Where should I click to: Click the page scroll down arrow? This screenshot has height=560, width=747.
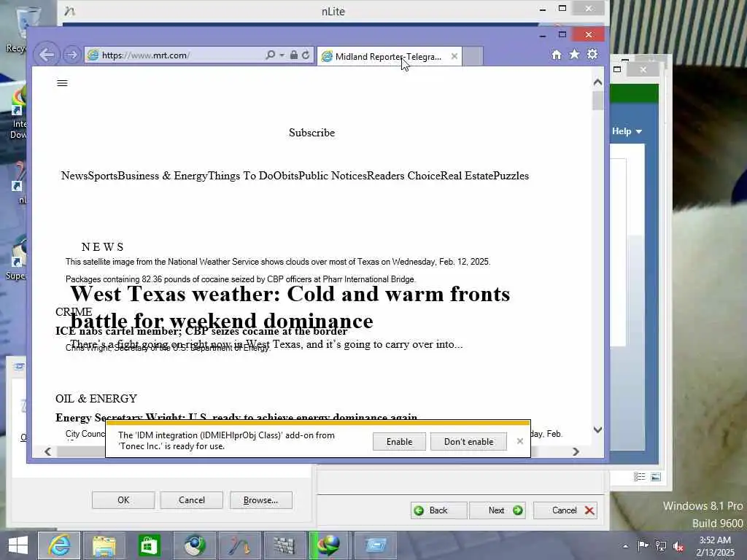click(598, 429)
